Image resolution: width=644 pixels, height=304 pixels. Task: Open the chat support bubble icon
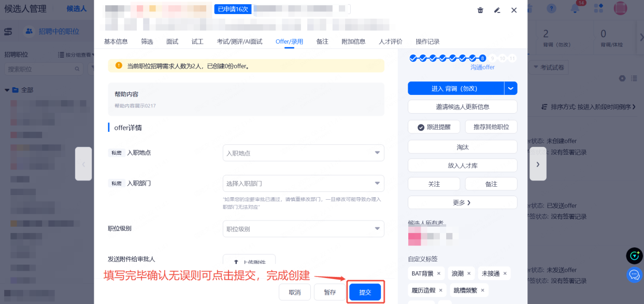click(634, 274)
